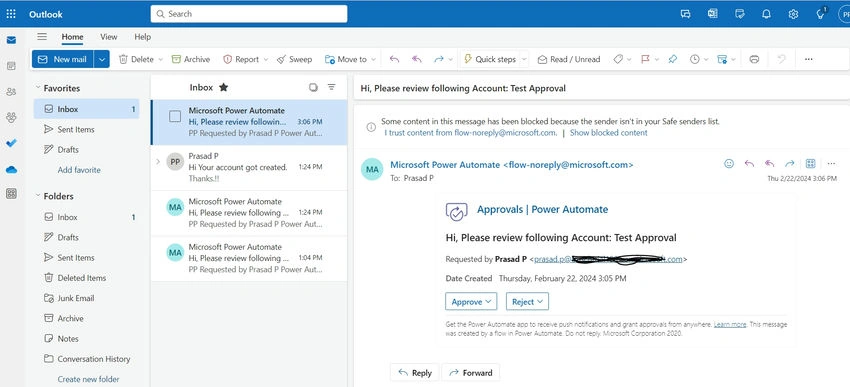Image resolution: width=850 pixels, height=387 pixels.
Task: Click the select mode icon above message list
Action: (313, 87)
